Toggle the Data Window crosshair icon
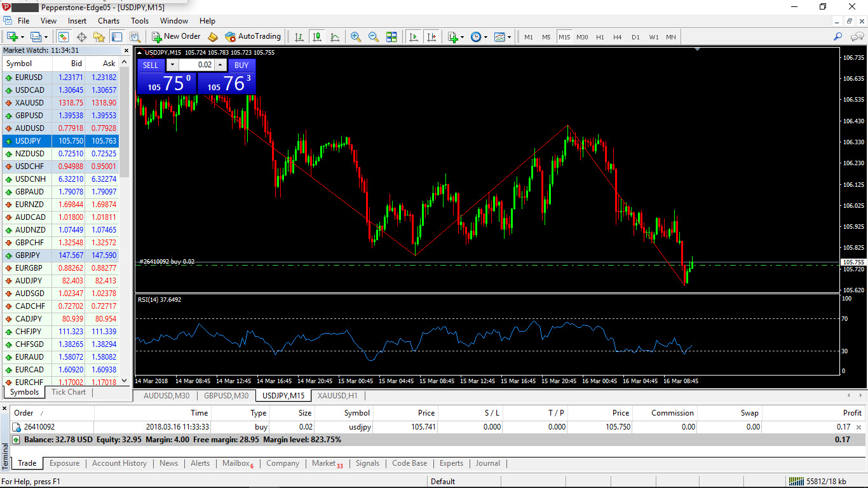This screenshot has width=868, height=488. [x=81, y=37]
